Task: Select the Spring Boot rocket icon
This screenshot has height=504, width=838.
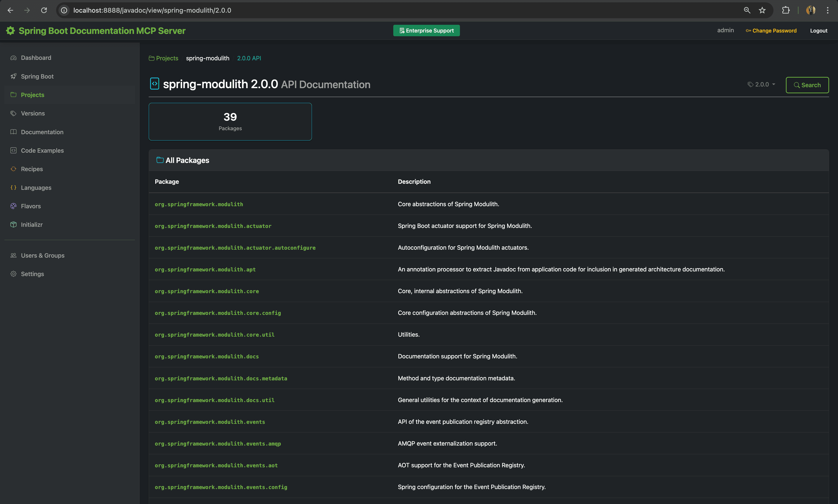Action: (13, 76)
